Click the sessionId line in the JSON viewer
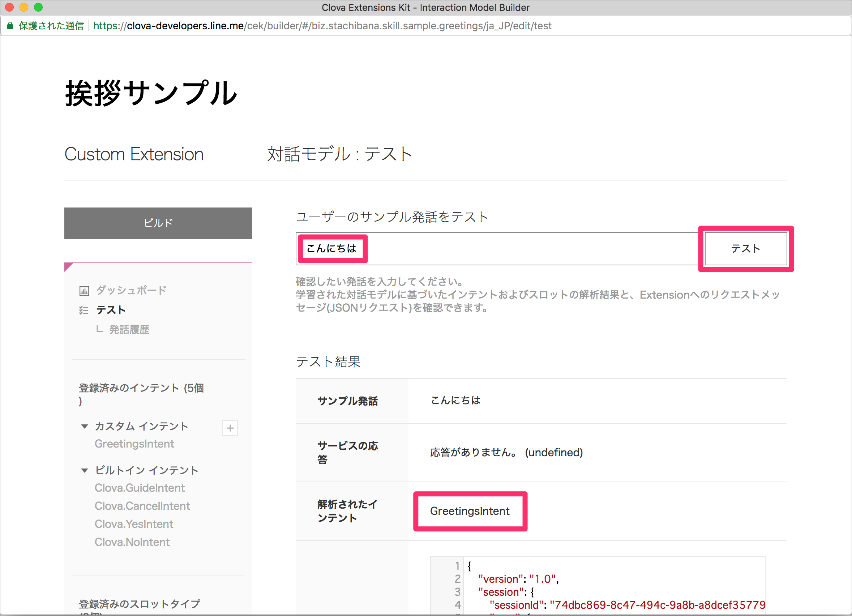The image size is (852, 616). 628,605
